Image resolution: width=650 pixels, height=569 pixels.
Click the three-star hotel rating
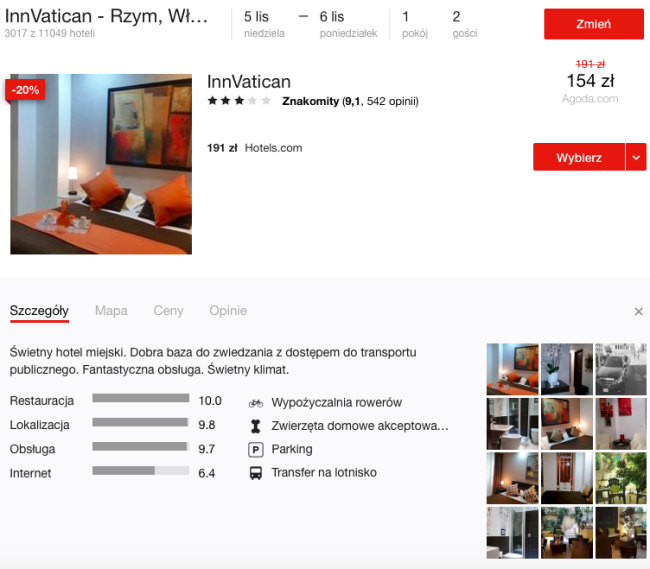[x=239, y=101]
